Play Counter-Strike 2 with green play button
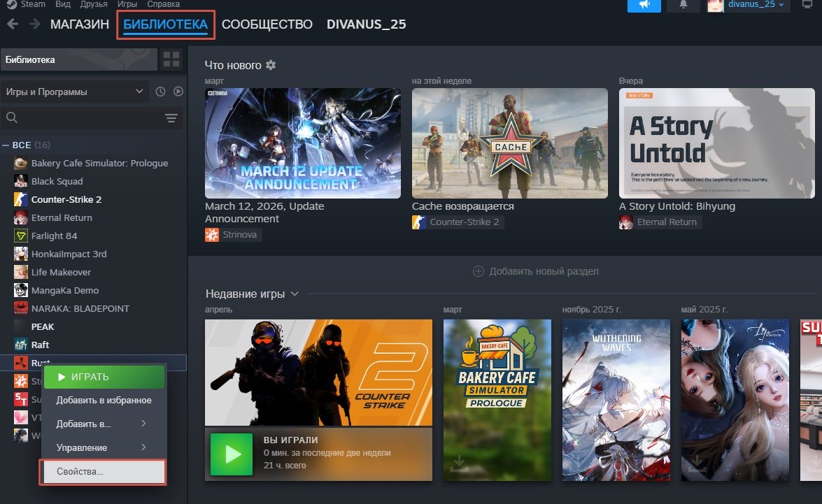The image size is (822, 504). [x=231, y=454]
